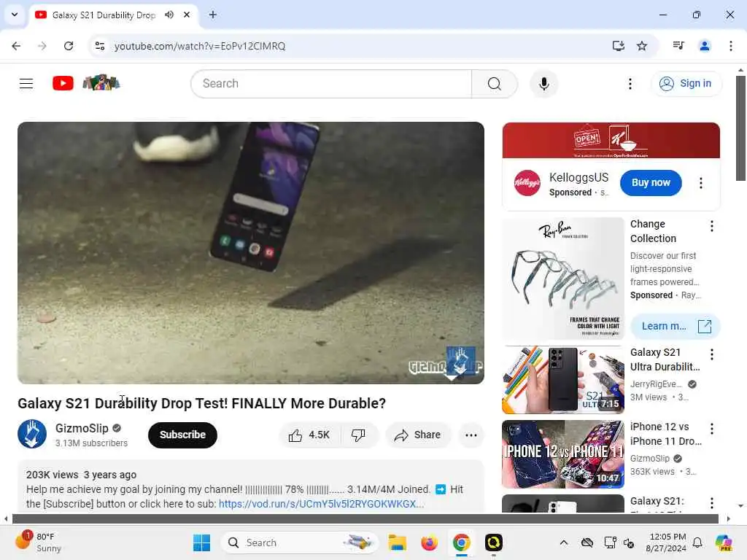
Task: Open the weather widget showing 80°F Sunny
Action: click(x=39, y=542)
